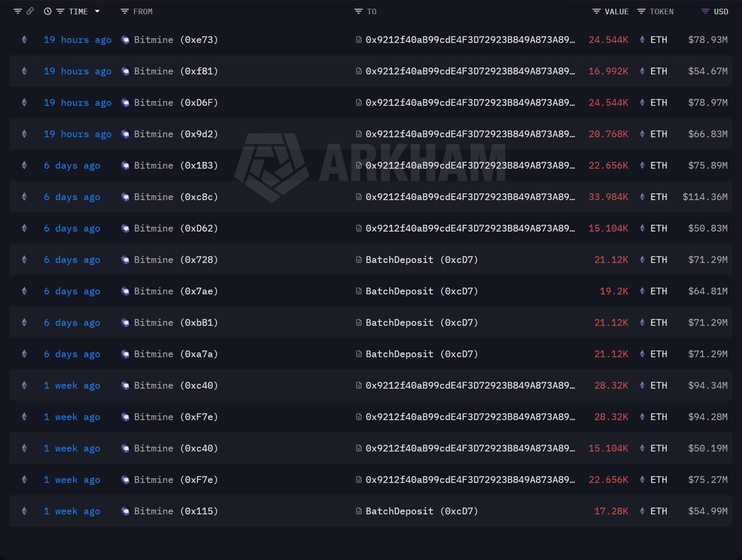
Task: Click contract icon next to BatchDeposit for 19.2K
Action: click(359, 291)
